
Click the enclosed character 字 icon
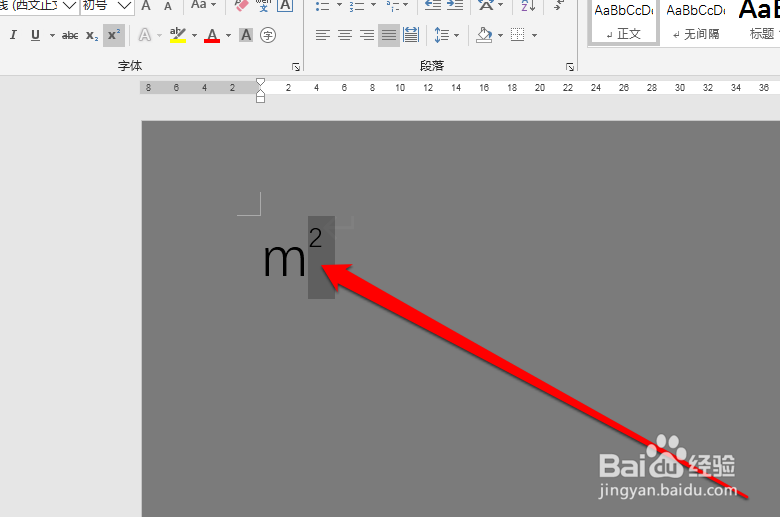coord(268,35)
